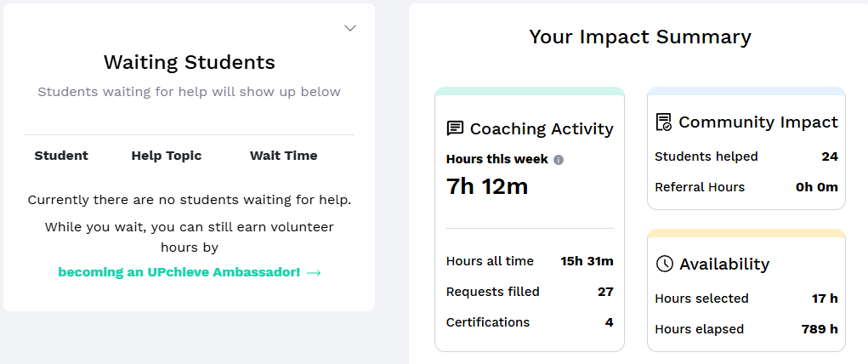Click the Student column header
Image resolution: width=868 pixels, height=364 pixels.
(61, 156)
